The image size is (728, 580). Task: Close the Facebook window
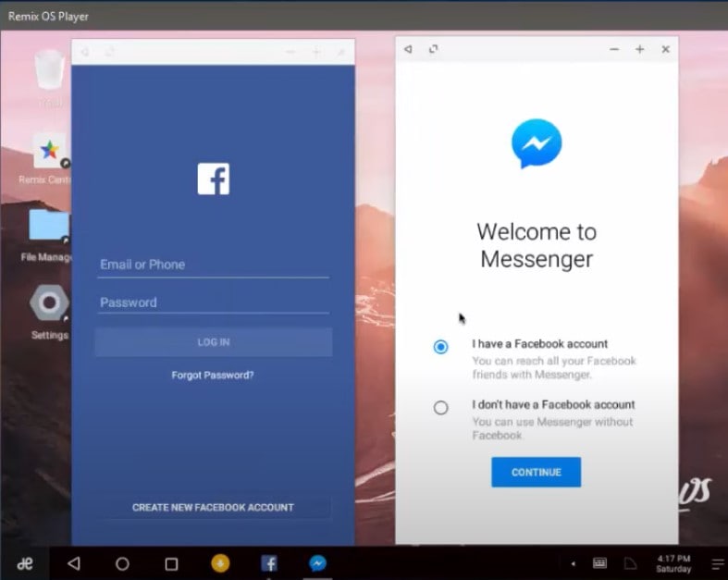coord(340,53)
